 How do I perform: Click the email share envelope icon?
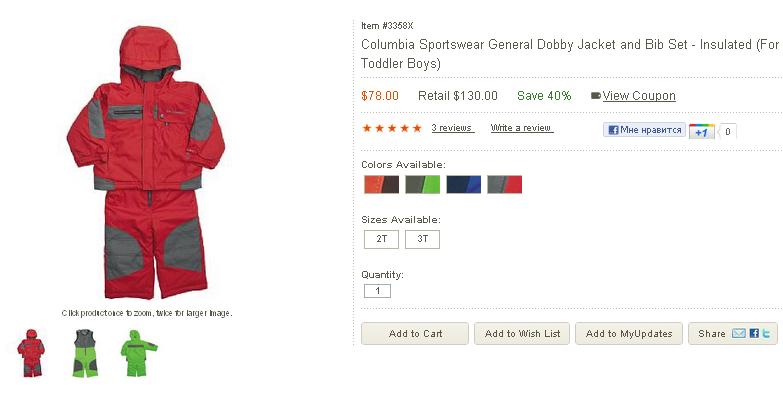[739, 333]
